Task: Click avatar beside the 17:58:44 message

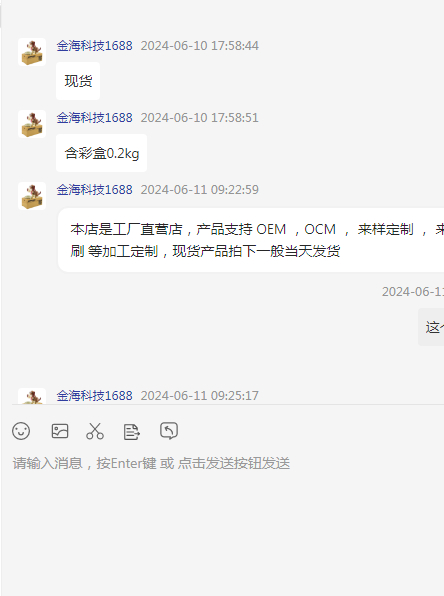Action: (32, 52)
